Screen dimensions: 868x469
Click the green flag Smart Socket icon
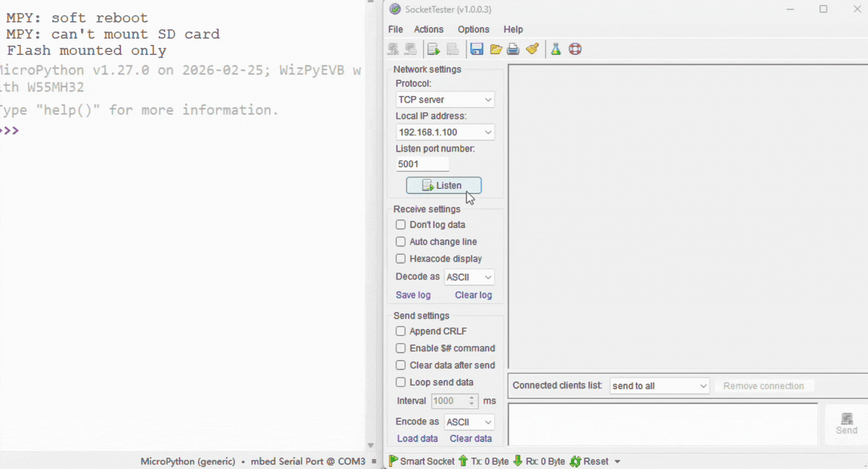click(x=393, y=461)
